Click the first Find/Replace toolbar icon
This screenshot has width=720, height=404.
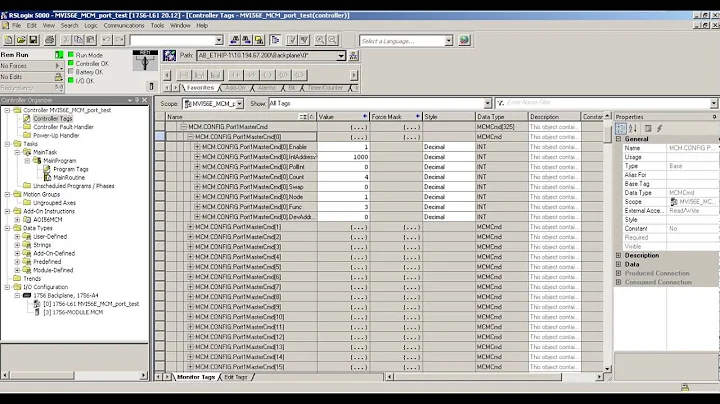click(235, 40)
